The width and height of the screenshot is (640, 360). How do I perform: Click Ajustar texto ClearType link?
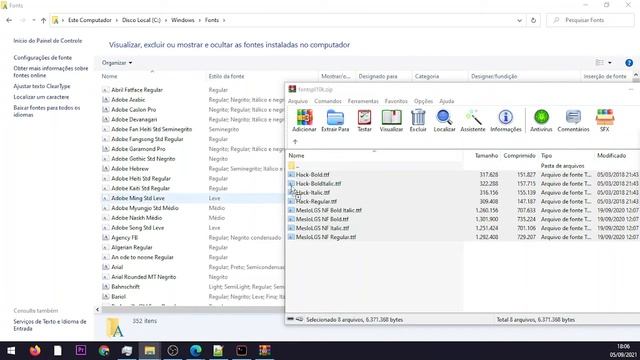pos(42,86)
